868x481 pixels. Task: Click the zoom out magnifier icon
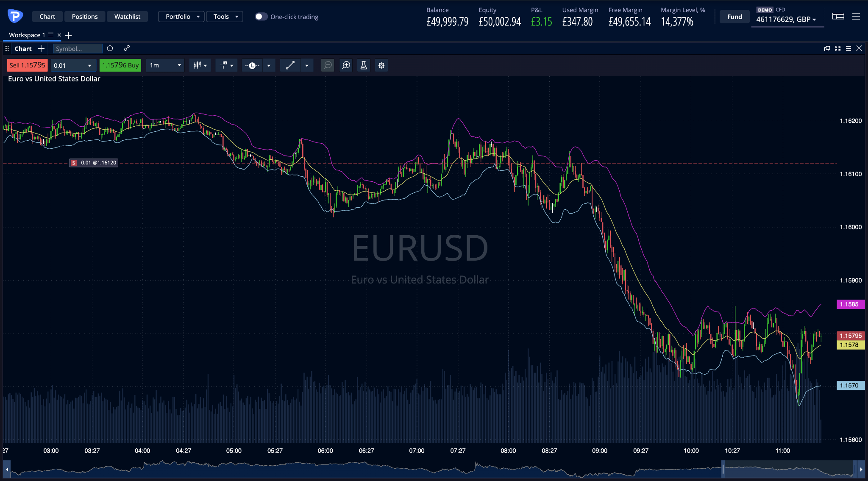pyautogui.click(x=328, y=65)
